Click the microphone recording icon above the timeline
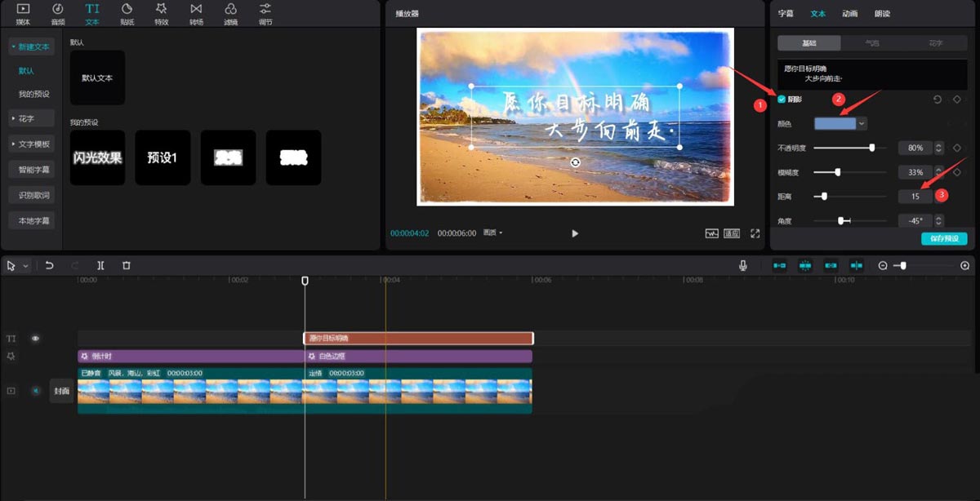 click(742, 265)
